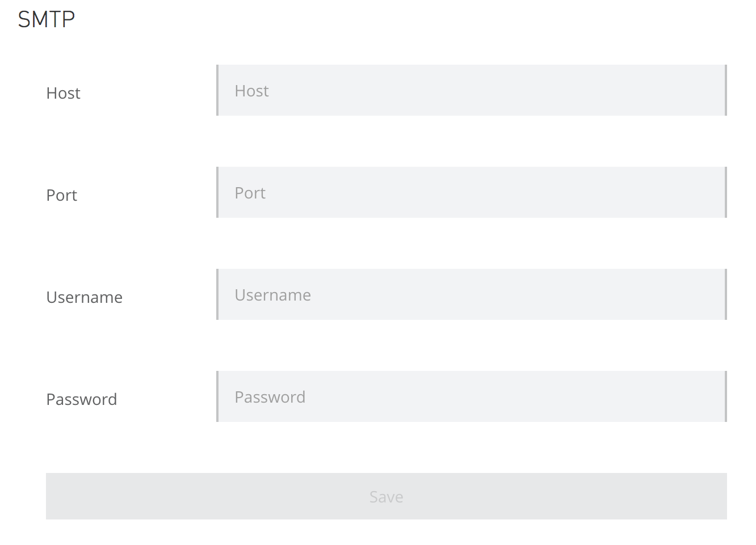Viewport: 756px width, 545px height.
Task: Activate the disabled Save button
Action: pos(387,496)
